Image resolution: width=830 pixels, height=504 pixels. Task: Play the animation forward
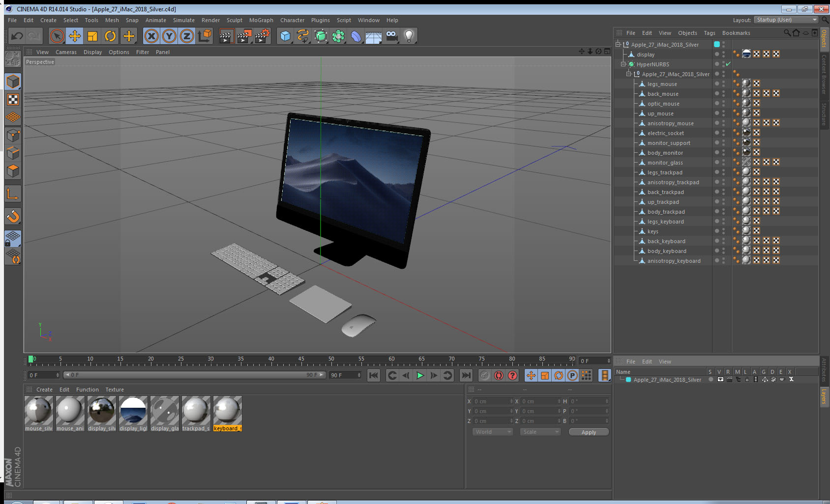[x=420, y=375]
